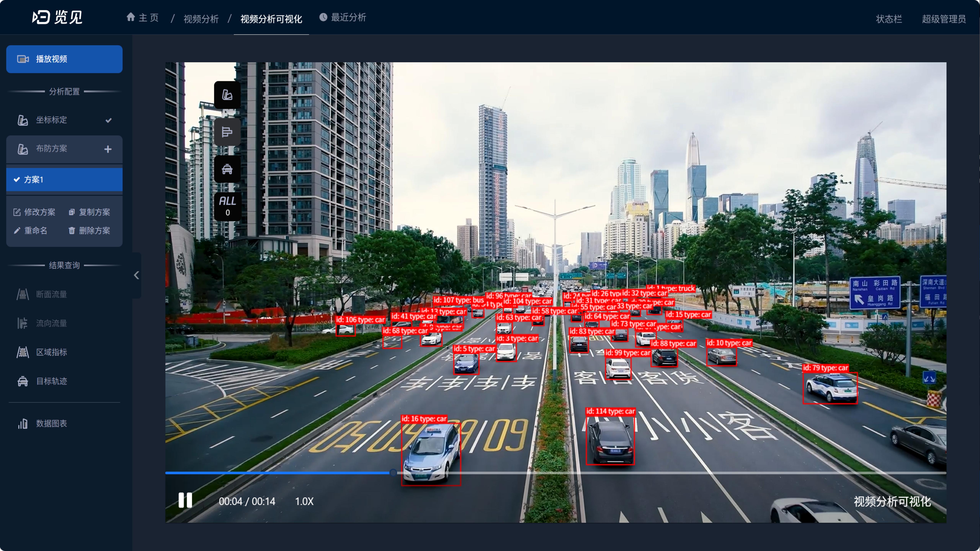Open 数据图表 chart icon item
This screenshot has height=551, width=980.
pyautogui.click(x=23, y=423)
